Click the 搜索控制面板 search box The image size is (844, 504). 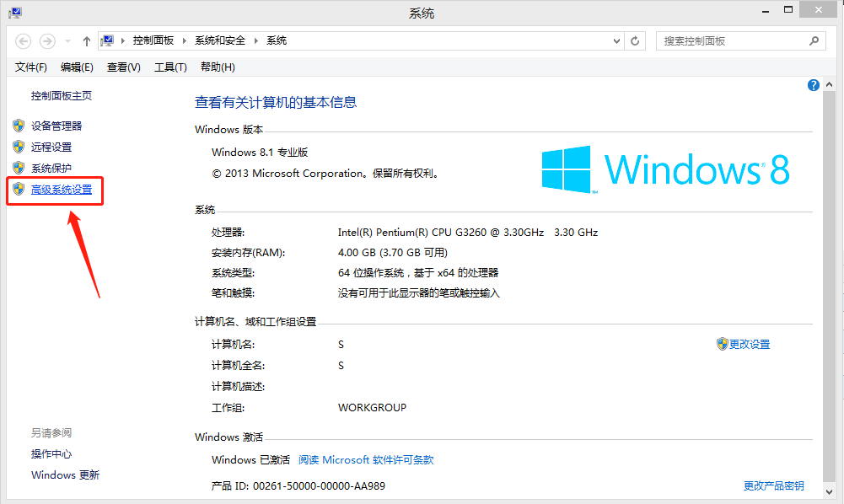point(740,41)
